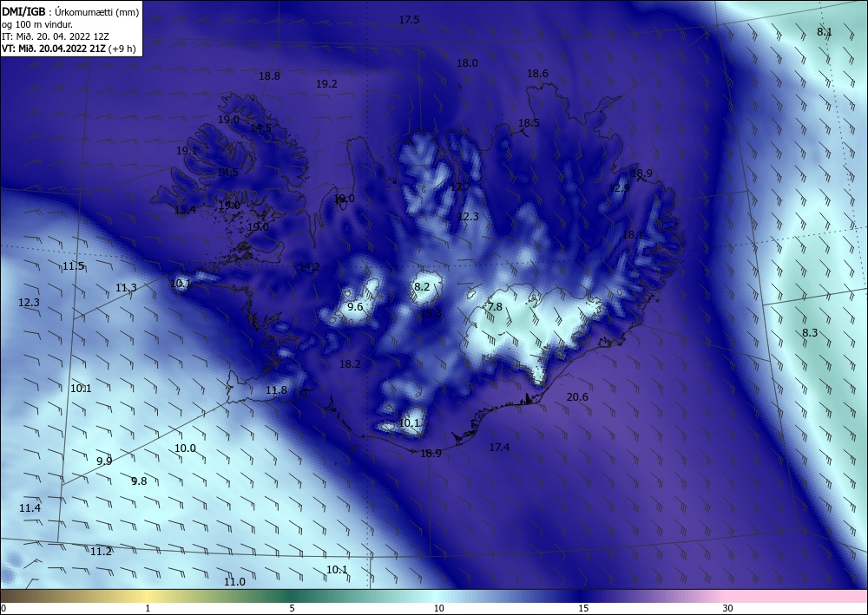This screenshot has width=868, height=615.
Task: Select the 8.2 value on the glacier
Action: click(422, 286)
